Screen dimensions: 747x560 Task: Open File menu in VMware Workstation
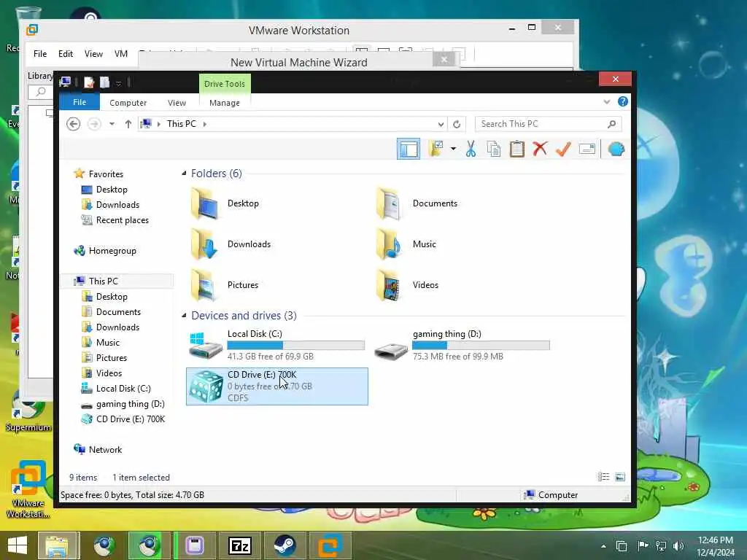click(40, 54)
